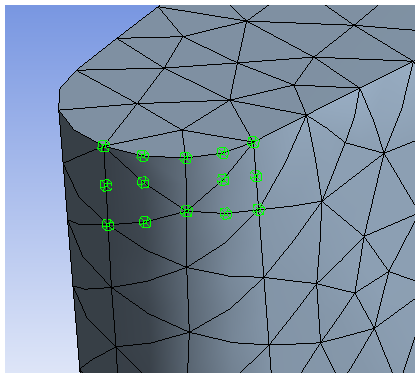Viewport: 420px width, 378px height.
Task: Click the green corner node where the diagonals meet at center
Action: pos(187,211)
